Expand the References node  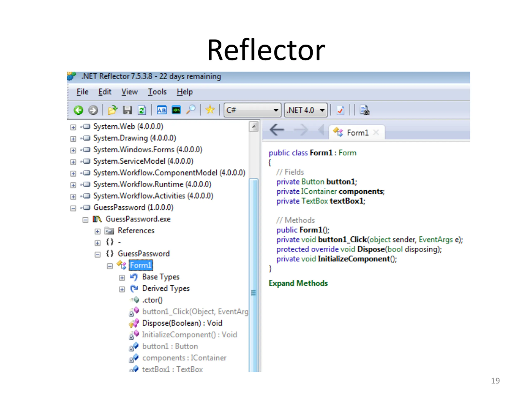(97, 231)
